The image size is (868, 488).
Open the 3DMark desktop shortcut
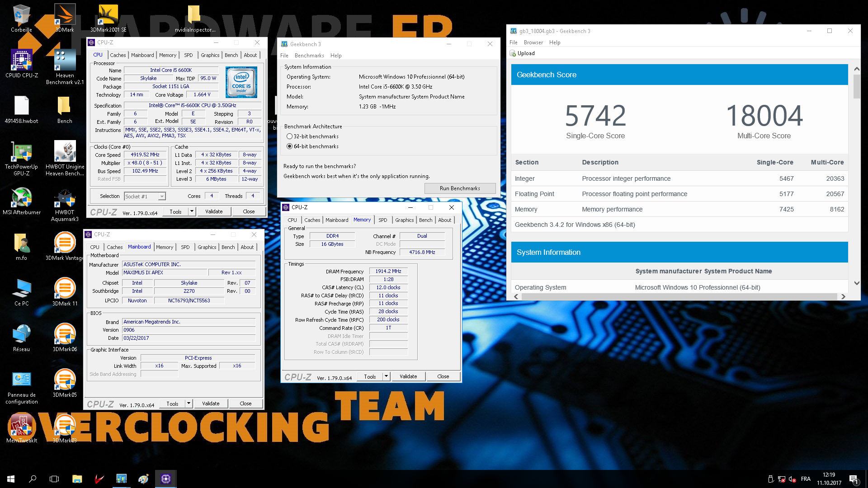[x=65, y=18]
